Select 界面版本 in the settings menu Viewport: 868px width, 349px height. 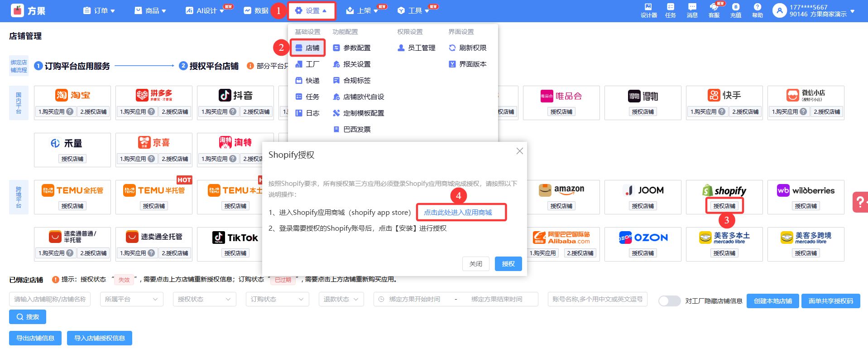pyautogui.click(x=468, y=64)
